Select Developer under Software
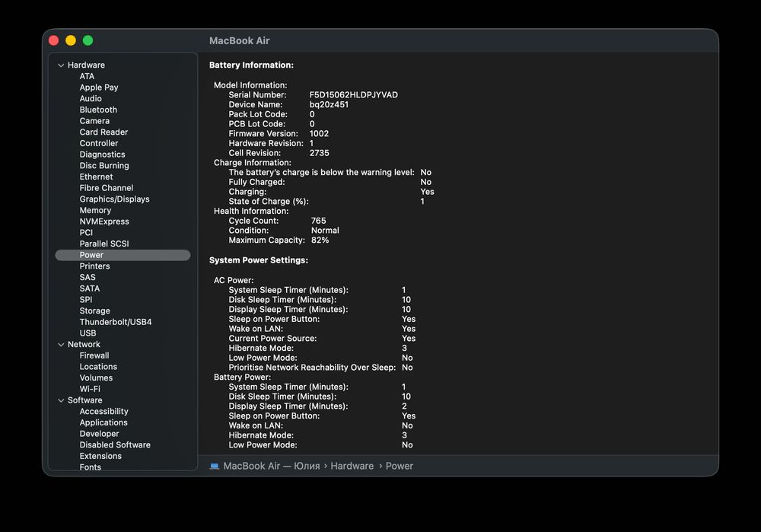This screenshot has width=761, height=532. coord(100,434)
